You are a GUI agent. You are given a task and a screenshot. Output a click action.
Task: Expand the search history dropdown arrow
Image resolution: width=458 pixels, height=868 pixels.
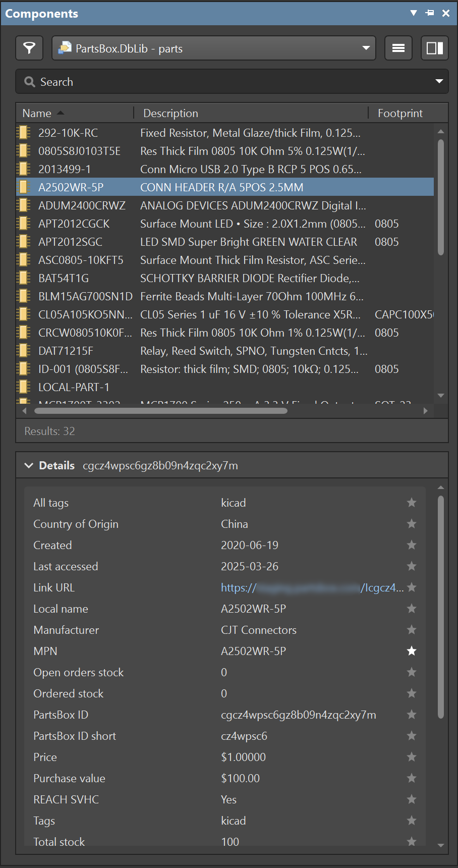tap(439, 82)
